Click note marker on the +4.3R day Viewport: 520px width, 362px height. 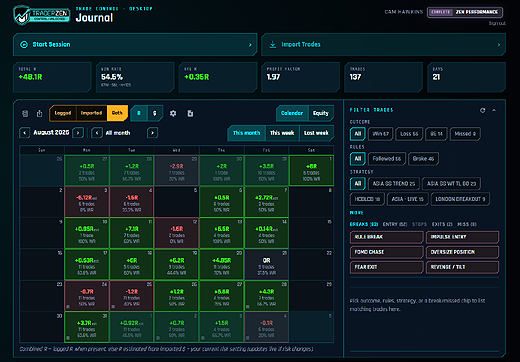[248, 307]
